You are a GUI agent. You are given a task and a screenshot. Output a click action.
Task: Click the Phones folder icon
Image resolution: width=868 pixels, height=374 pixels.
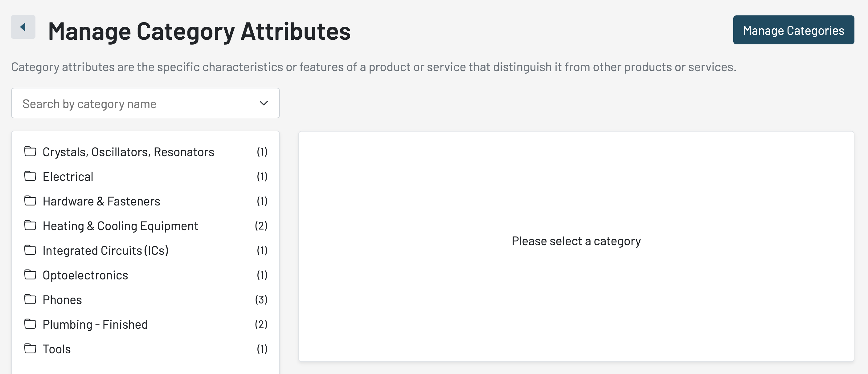click(x=30, y=299)
